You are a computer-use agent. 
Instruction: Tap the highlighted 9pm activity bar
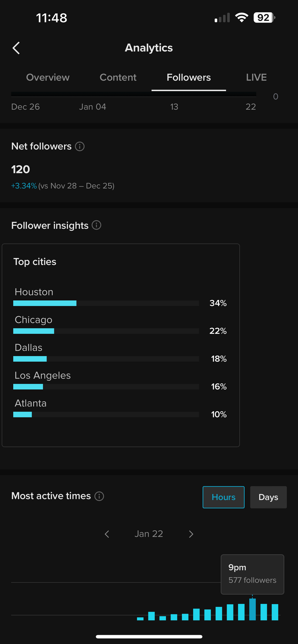[x=253, y=609]
